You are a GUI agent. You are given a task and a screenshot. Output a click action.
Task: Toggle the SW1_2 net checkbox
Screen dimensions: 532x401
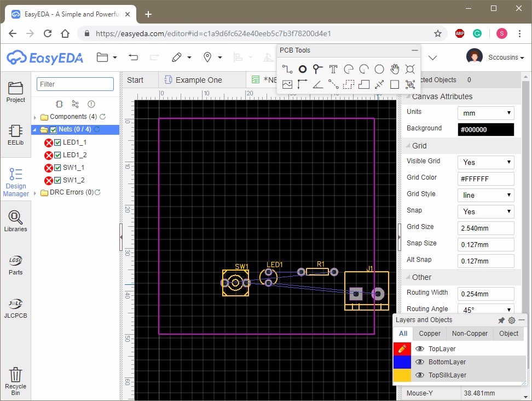pos(58,180)
